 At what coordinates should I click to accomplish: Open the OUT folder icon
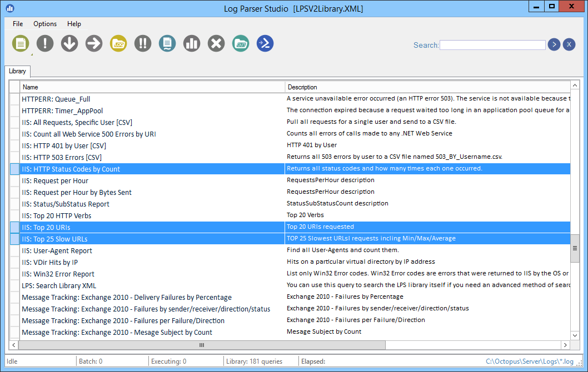(x=241, y=43)
